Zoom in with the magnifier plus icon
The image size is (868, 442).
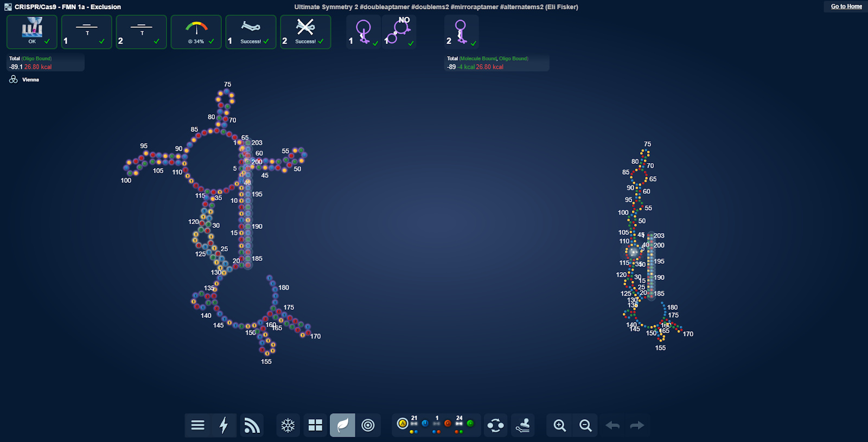click(x=560, y=425)
